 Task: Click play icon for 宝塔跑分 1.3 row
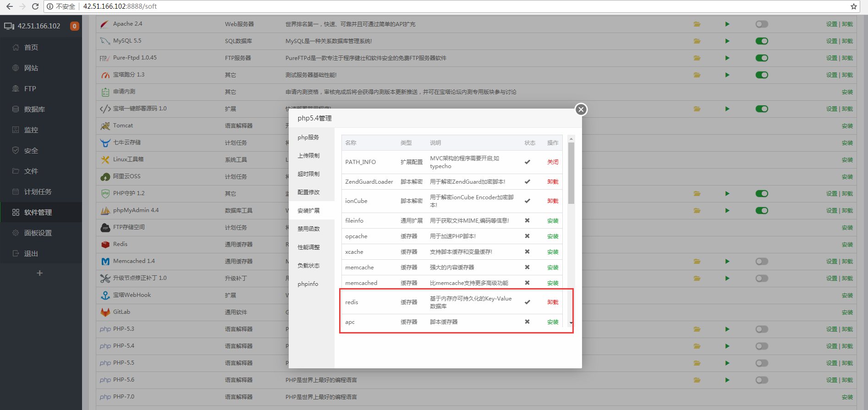tap(727, 75)
